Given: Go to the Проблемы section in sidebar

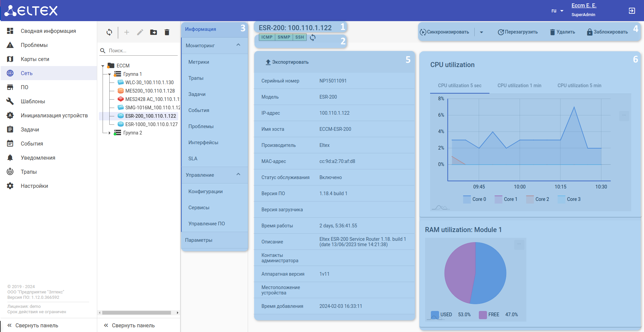Looking at the screenshot, I should tap(49, 45).
